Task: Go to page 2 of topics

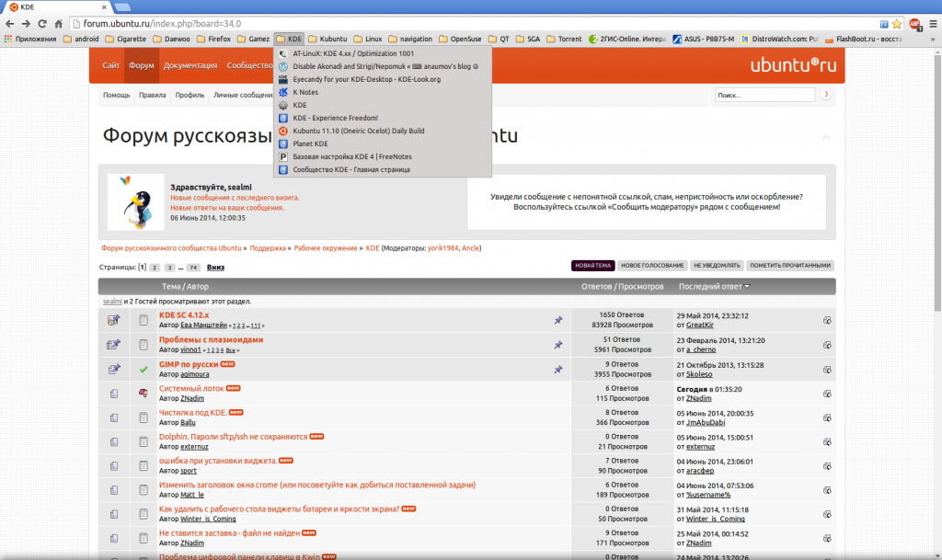Action: click(155, 268)
